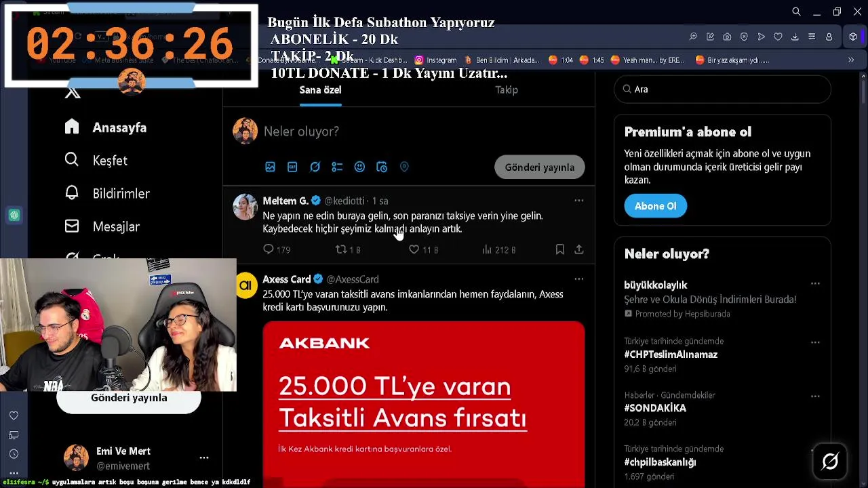Open the easy setup sliders icon
Screen dimensions: 868x488
click(812, 37)
